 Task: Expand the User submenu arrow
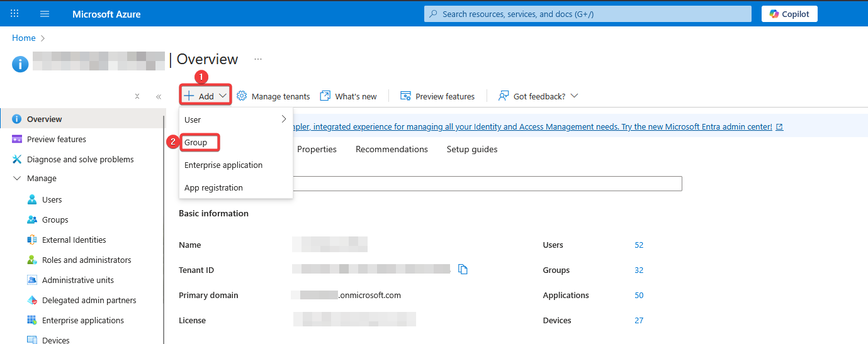(284, 119)
